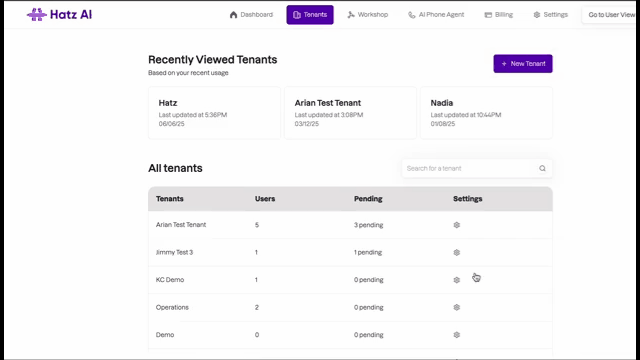The image size is (640, 360).
Task: Click the search magnifier icon
Action: 542,168
